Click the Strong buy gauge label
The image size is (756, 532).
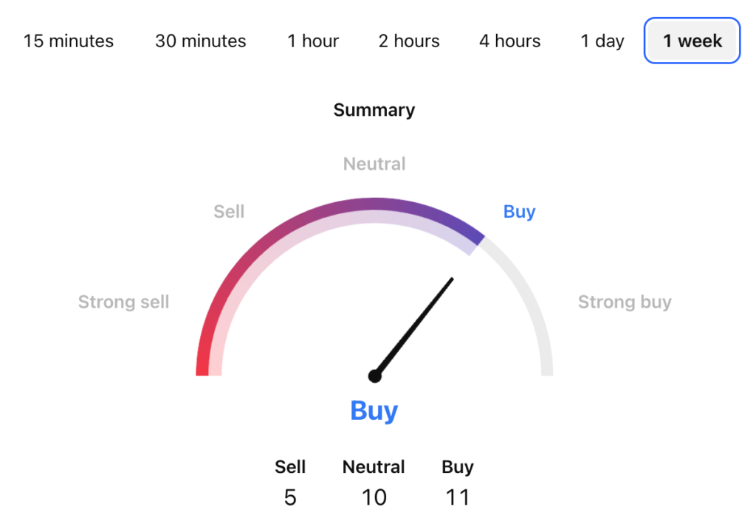click(625, 301)
